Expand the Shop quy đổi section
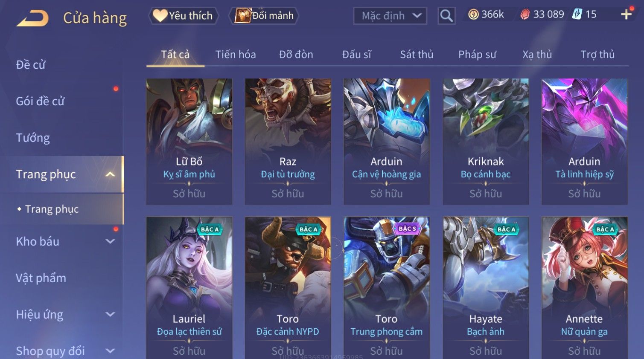The image size is (644, 359). 110,351
